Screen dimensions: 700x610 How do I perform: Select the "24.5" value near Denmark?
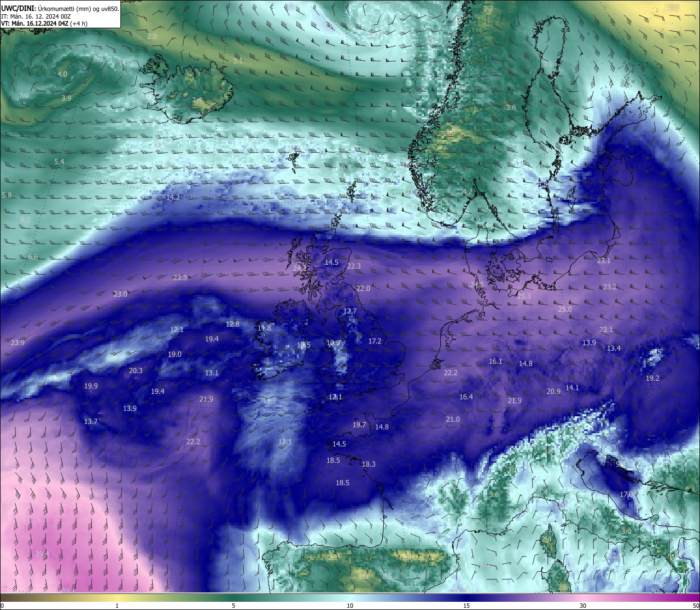pyautogui.click(x=477, y=284)
